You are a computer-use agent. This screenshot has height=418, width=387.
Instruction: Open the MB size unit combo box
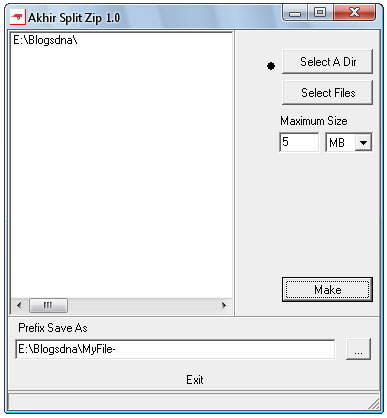tap(349, 142)
